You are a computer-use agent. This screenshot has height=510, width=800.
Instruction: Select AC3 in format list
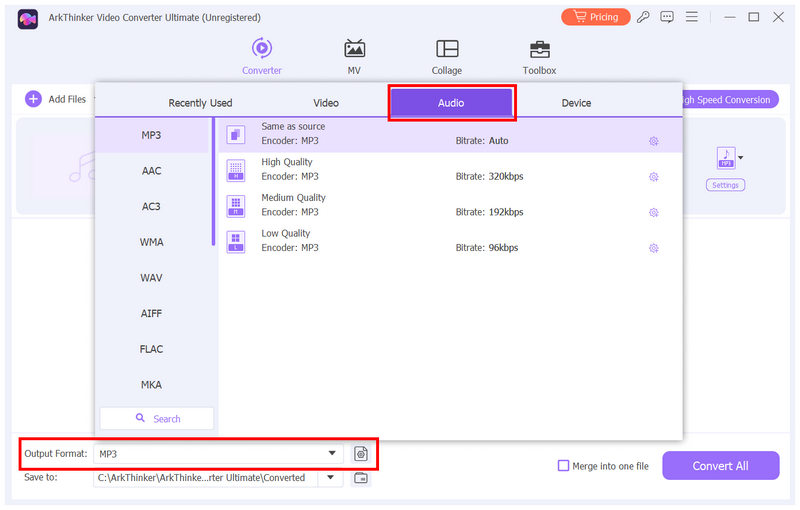point(152,207)
